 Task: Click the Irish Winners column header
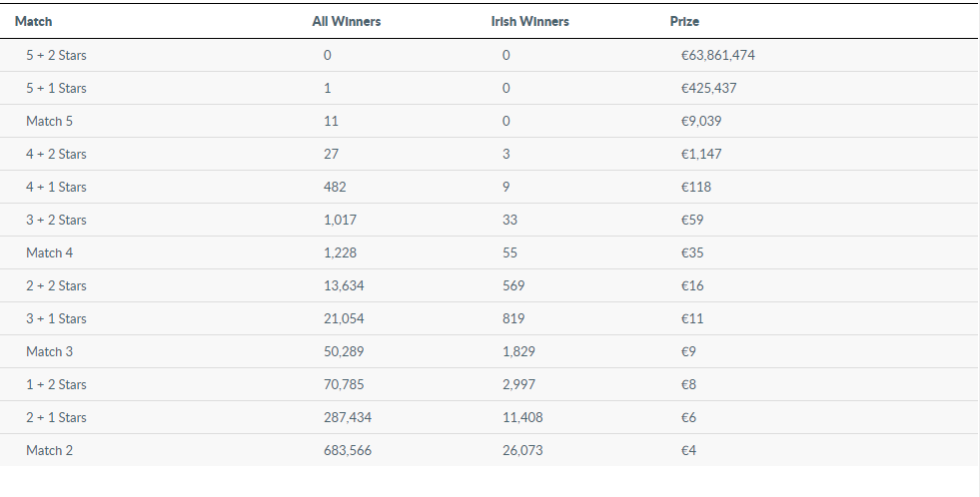529,21
